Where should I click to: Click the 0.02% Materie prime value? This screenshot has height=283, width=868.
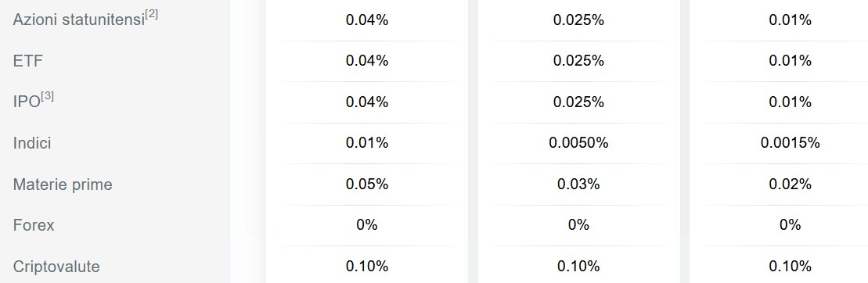coord(790,184)
